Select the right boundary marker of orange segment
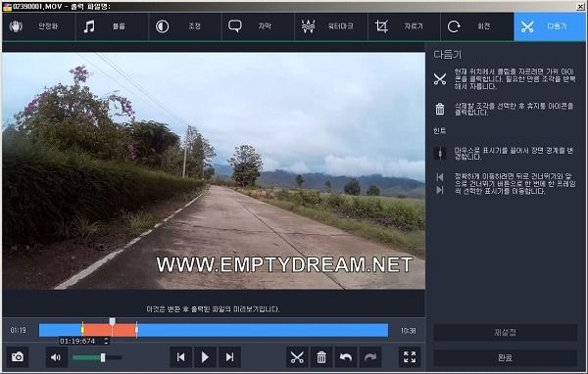The width and height of the screenshot is (588, 374). coord(137,330)
